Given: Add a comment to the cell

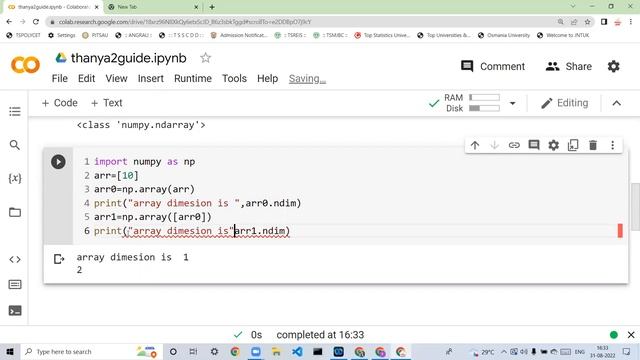Looking at the screenshot, I should click(x=534, y=145).
